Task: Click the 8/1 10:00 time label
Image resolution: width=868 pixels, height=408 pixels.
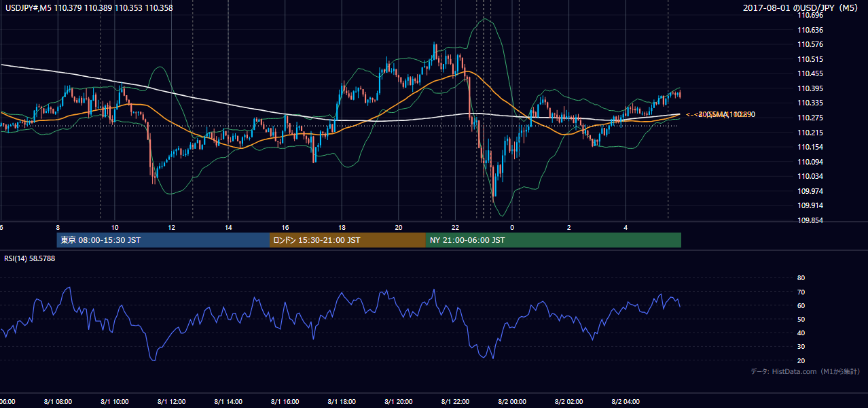Action: point(114,401)
